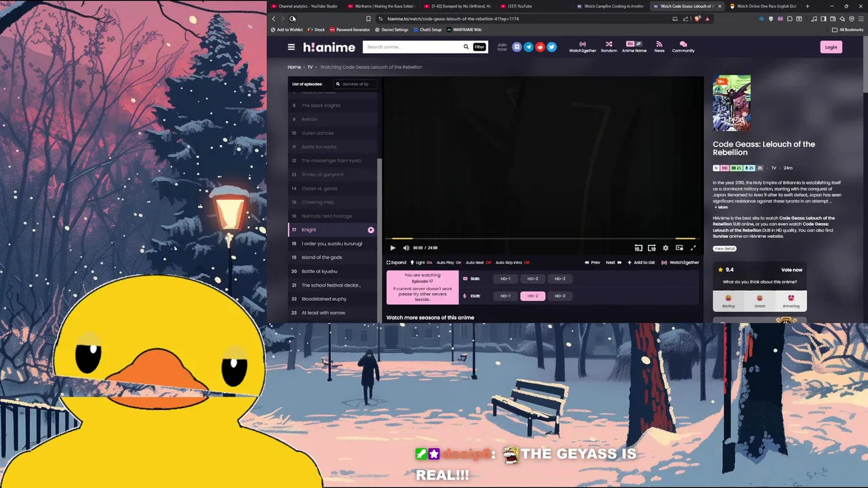Select SUB server HD-1
Screen dimensions: 868x488
tap(505, 279)
